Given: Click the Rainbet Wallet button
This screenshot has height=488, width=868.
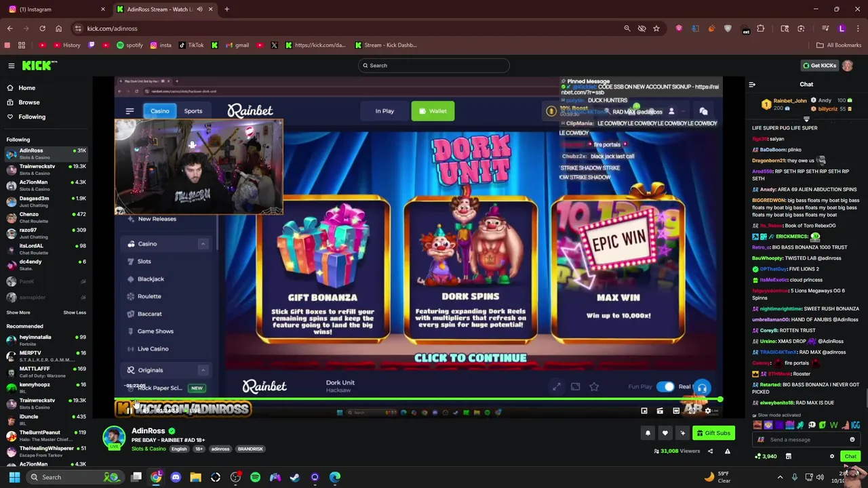Looking at the screenshot, I should coord(433,111).
